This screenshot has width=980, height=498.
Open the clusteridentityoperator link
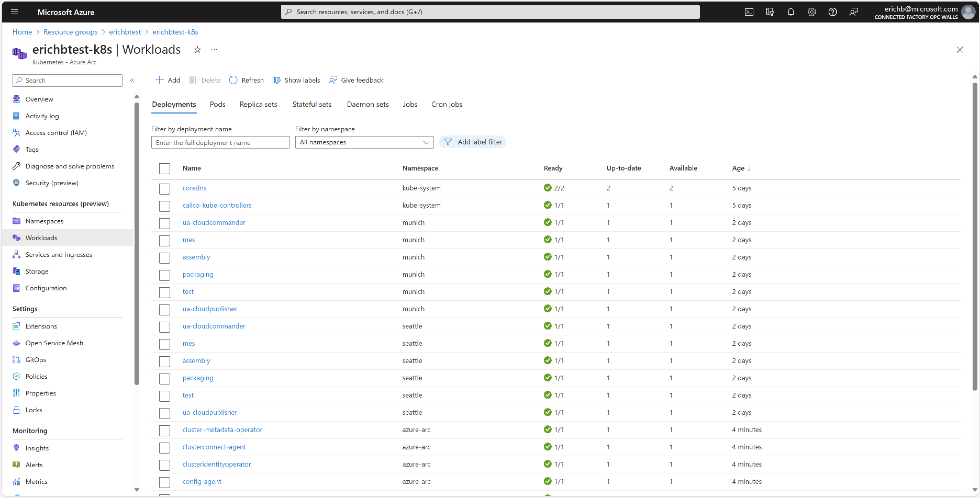[x=217, y=465]
